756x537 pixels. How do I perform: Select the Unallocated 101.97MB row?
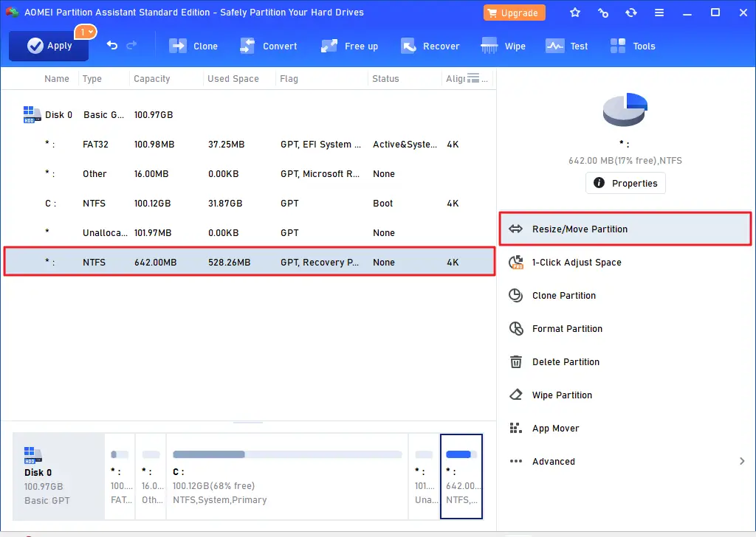(x=249, y=232)
